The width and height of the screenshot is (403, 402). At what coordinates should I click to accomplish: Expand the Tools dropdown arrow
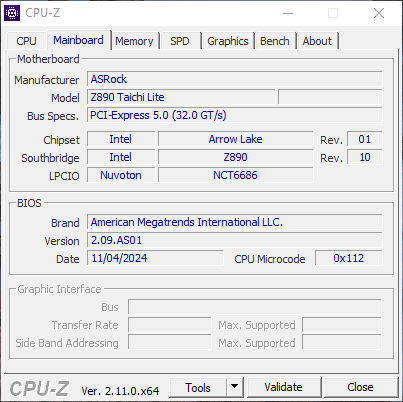[235, 387]
